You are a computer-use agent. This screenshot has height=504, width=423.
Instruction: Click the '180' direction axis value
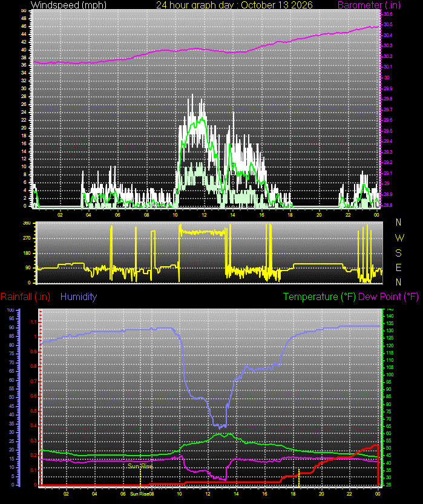coord(27,253)
